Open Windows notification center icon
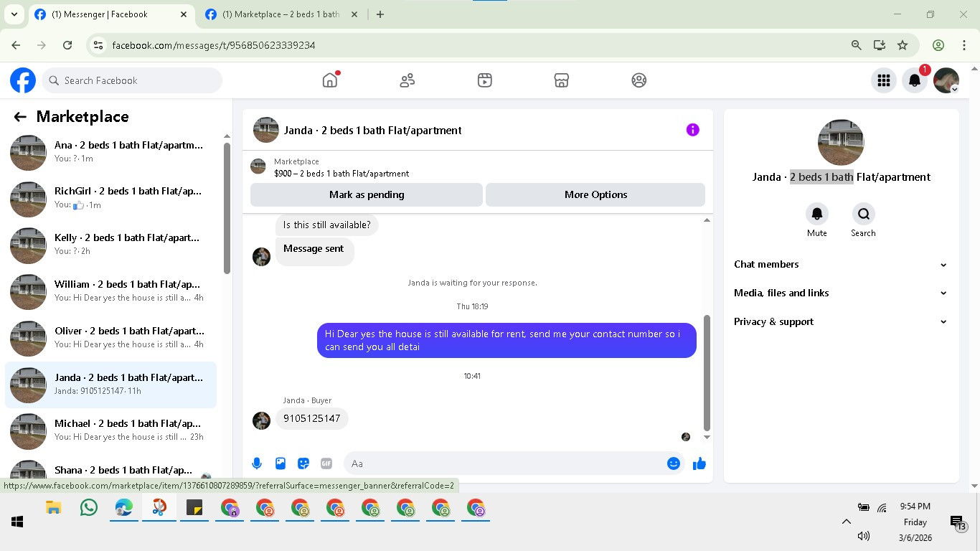Image resolution: width=980 pixels, height=551 pixels. click(958, 523)
